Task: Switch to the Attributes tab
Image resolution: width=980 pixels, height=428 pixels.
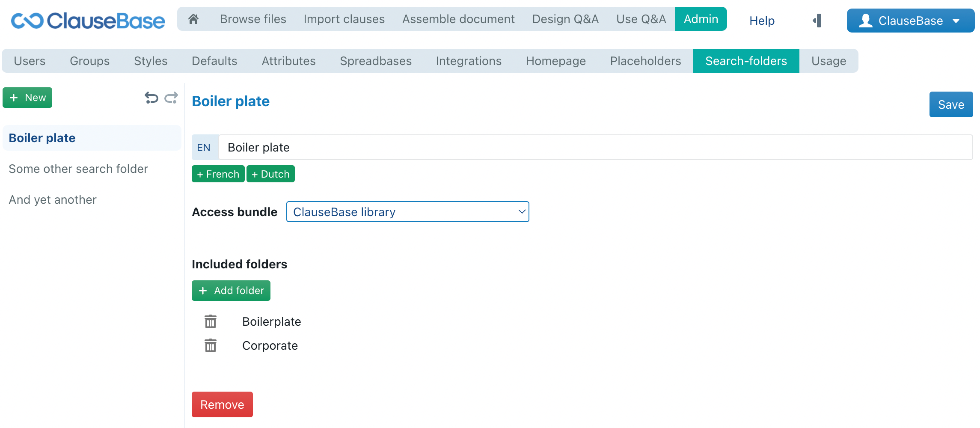Action: (288, 61)
